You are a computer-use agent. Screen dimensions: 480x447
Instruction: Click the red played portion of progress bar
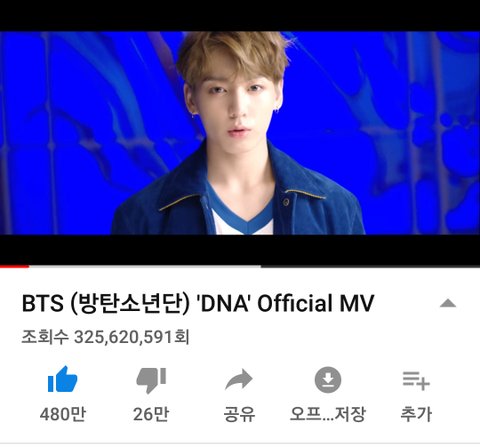[x=14, y=266]
